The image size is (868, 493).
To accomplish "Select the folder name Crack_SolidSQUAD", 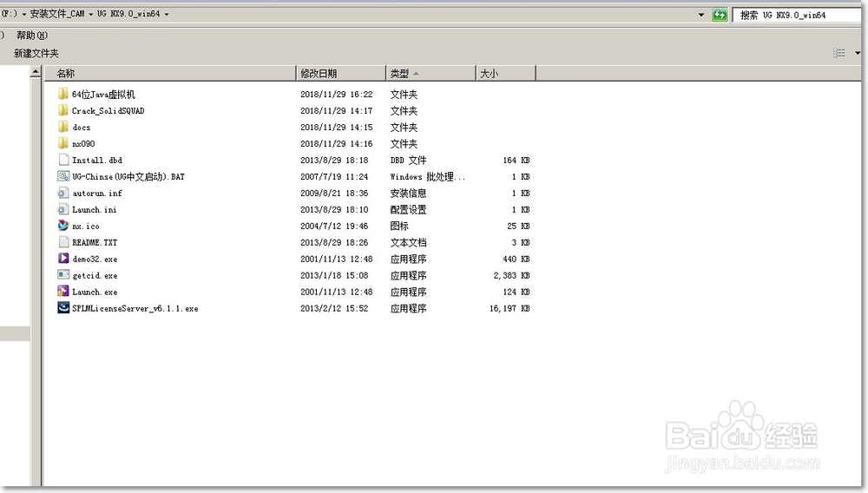I will point(108,111).
